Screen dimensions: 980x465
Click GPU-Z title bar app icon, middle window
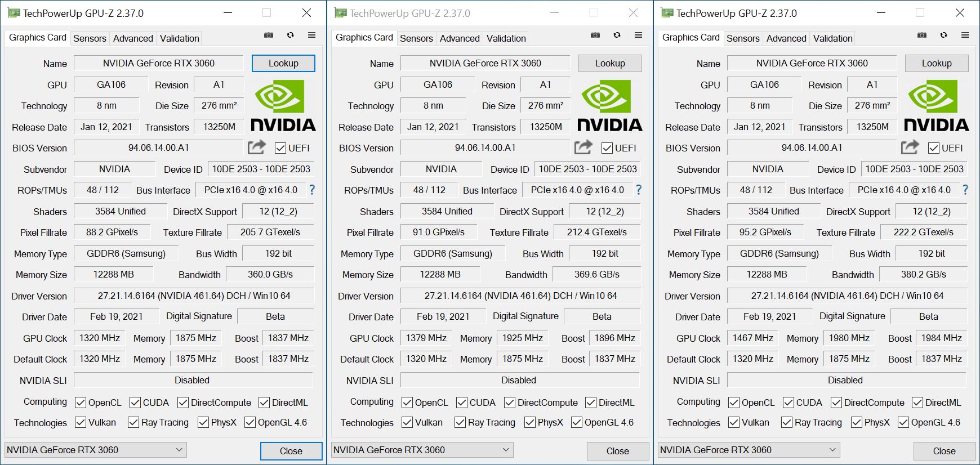pyautogui.click(x=340, y=13)
